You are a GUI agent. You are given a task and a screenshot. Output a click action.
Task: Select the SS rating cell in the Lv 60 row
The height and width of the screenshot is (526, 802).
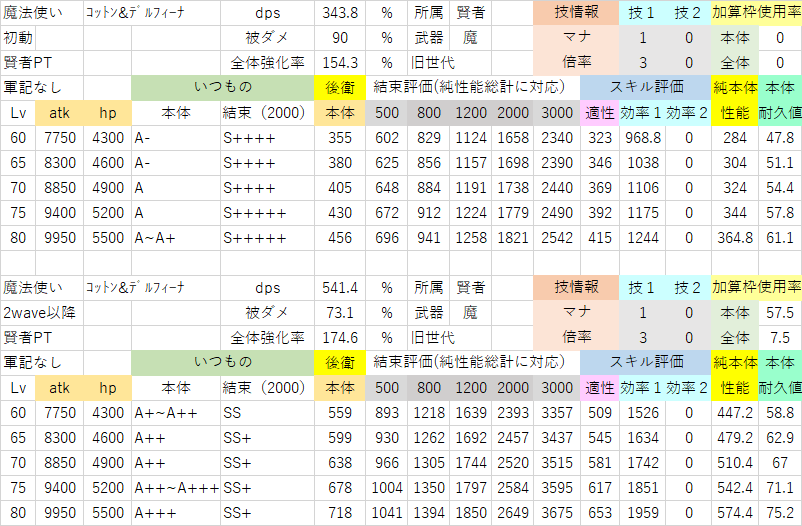click(267, 413)
